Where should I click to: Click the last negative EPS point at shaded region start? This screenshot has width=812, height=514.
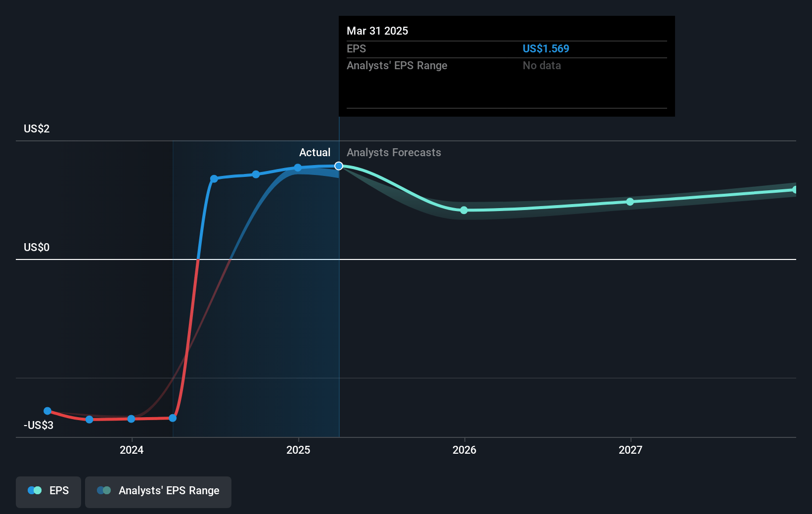click(173, 418)
